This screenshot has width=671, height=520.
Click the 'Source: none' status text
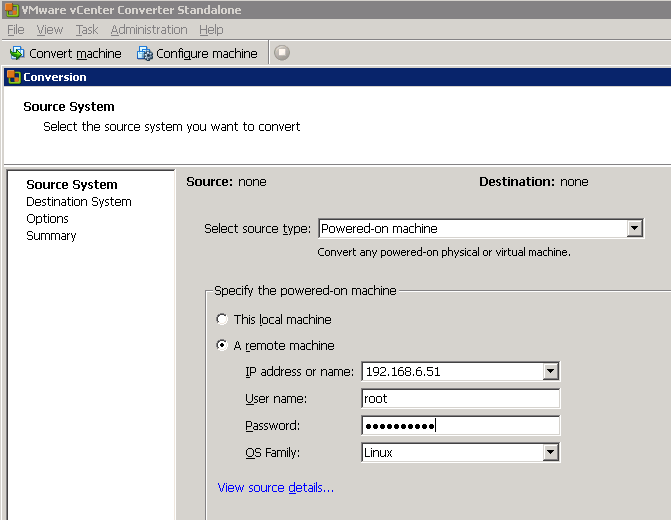226,182
